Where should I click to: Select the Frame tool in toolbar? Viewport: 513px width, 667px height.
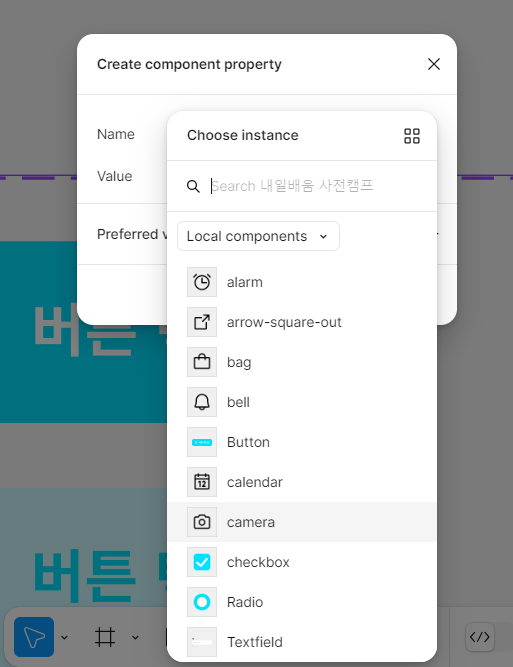[105, 637]
